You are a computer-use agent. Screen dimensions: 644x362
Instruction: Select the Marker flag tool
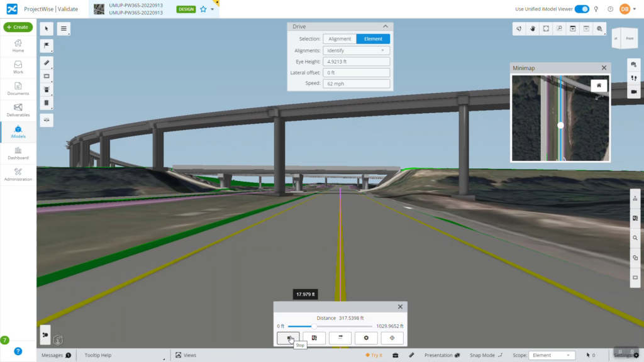pos(47,45)
